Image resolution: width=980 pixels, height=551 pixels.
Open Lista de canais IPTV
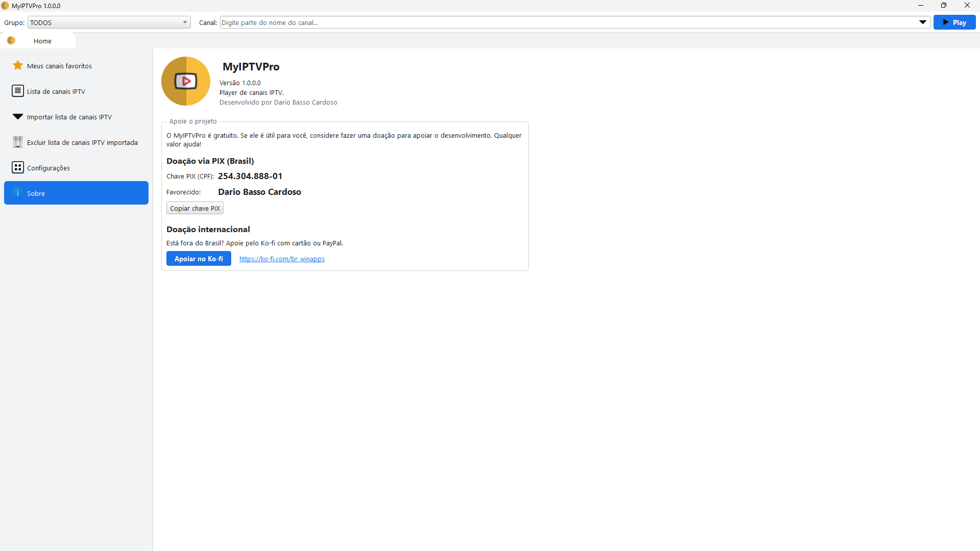pos(76,91)
